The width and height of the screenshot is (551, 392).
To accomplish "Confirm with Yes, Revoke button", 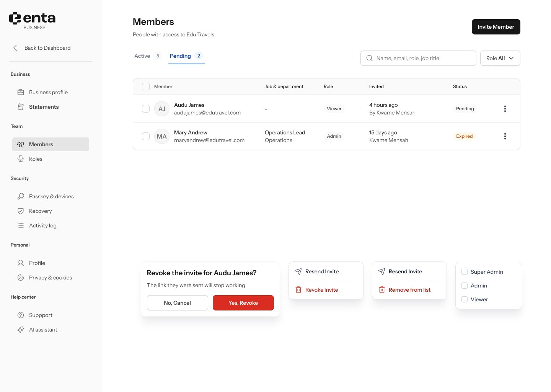I will [243, 303].
